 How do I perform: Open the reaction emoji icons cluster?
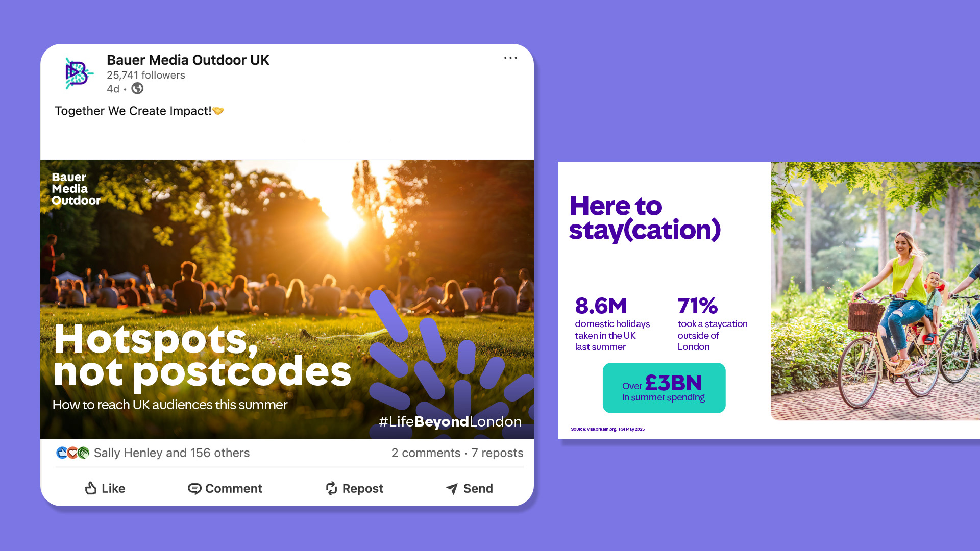click(x=72, y=453)
